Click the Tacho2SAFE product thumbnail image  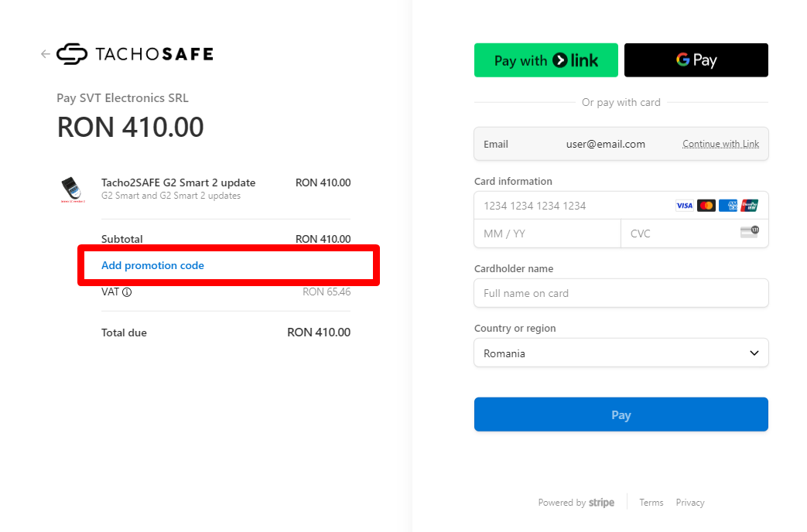click(73, 190)
